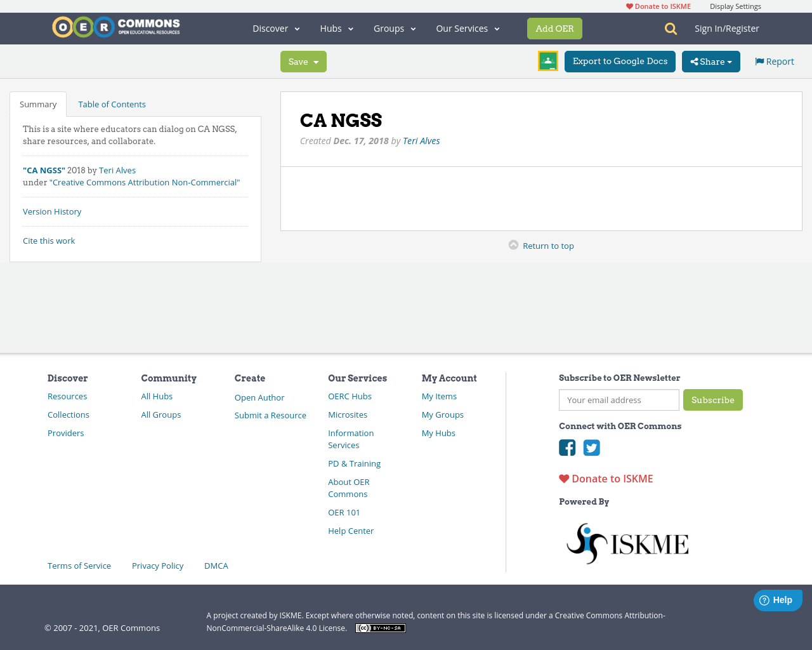Click the Add OER button
The height and width of the screenshot is (650, 812).
pyautogui.click(x=554, y=28)
